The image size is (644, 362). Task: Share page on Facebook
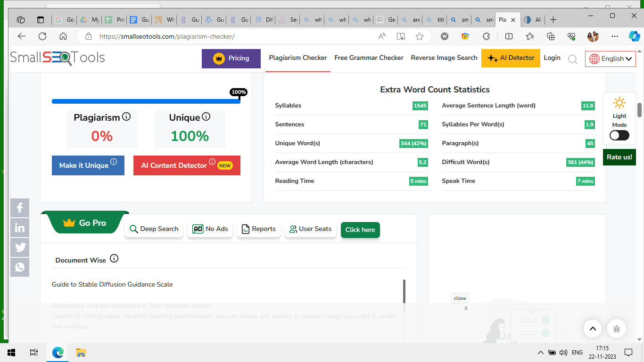(x=20, y=208)
